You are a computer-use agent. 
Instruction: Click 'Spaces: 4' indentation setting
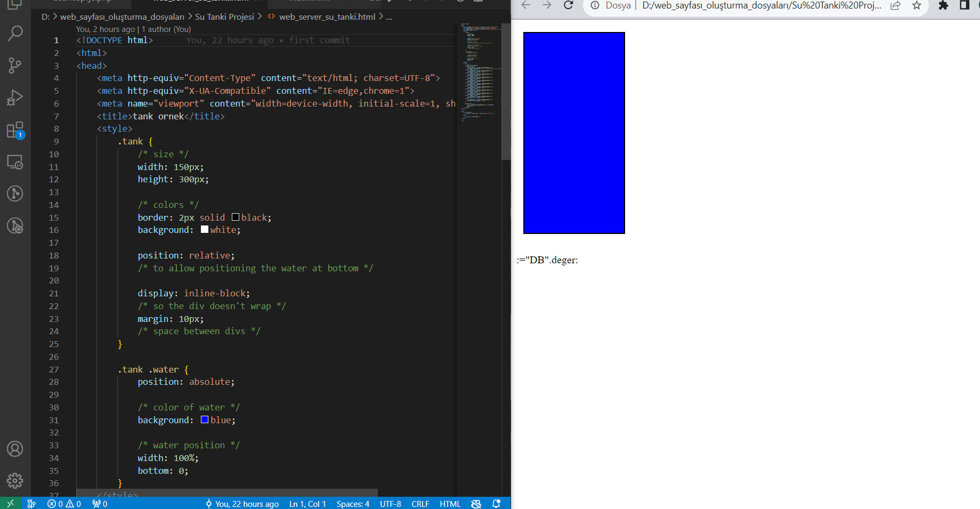(352, 504)
